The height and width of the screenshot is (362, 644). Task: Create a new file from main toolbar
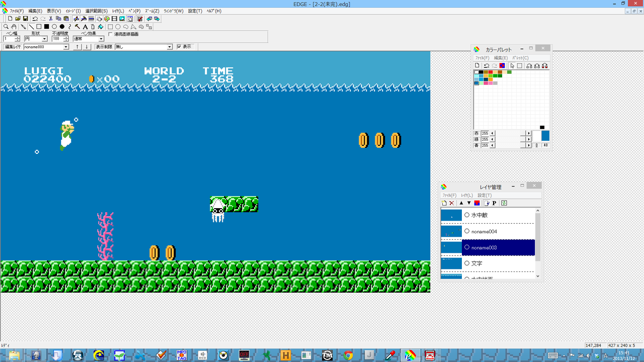click(x=10, y=19)
